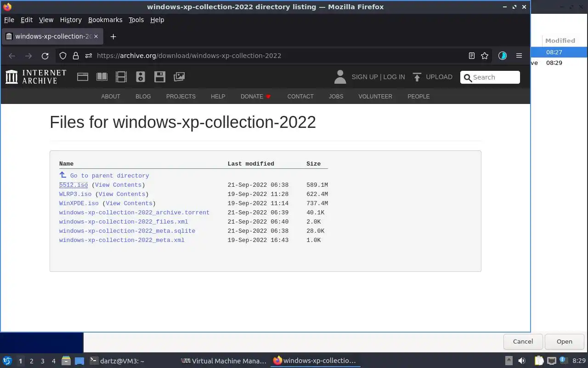Viewport: 588px width, 368px height.
Task: Click the Firefox reload page button
Action: [45, 56]
